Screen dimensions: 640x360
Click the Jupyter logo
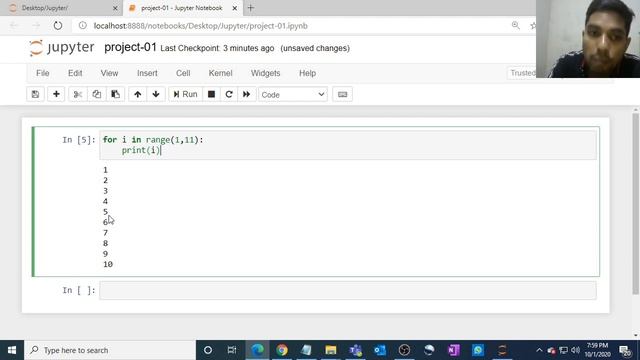click(62, 48)
